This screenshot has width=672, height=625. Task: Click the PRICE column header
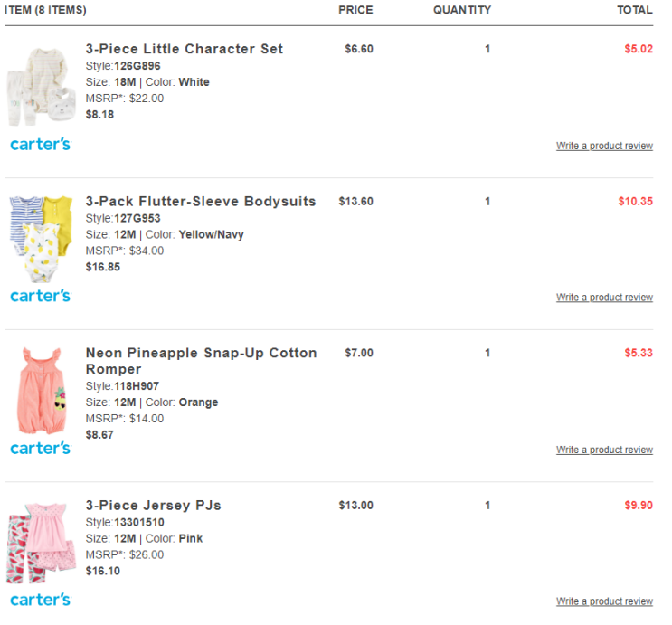pyautogui.click(x=355, y=10)
